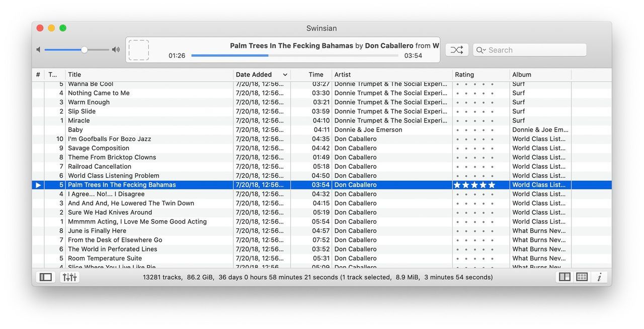Image resolution: width=644 pixels, height=329 pixels.
Task: Click the now playing arrow indicator
Action: 38,185
